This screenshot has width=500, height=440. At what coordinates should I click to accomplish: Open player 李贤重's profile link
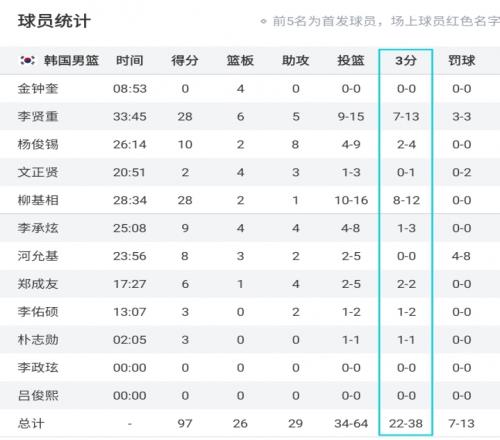click(x=38, y=117)
